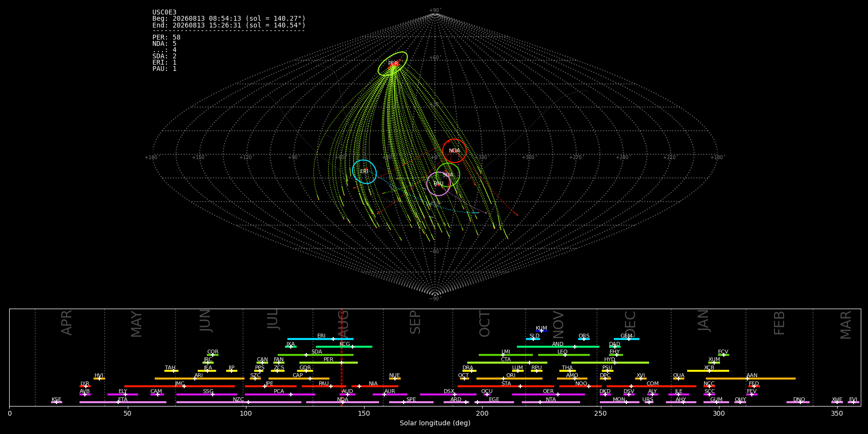Select the CAP shower timeline bar

pos(299,379)
